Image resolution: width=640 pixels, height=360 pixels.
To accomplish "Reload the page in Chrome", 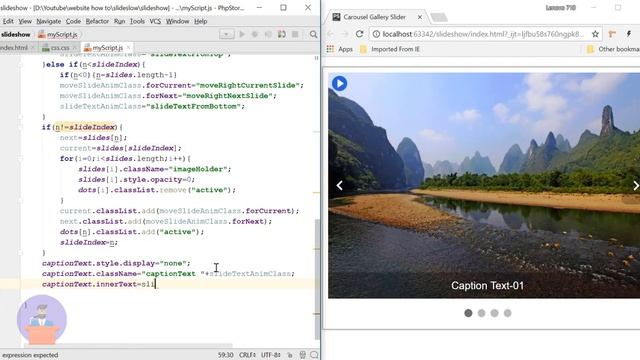I will (x=360, y=34).
